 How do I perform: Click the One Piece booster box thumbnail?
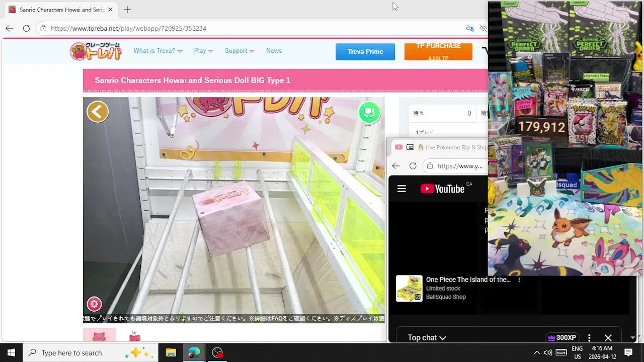(x=409, y=288)
